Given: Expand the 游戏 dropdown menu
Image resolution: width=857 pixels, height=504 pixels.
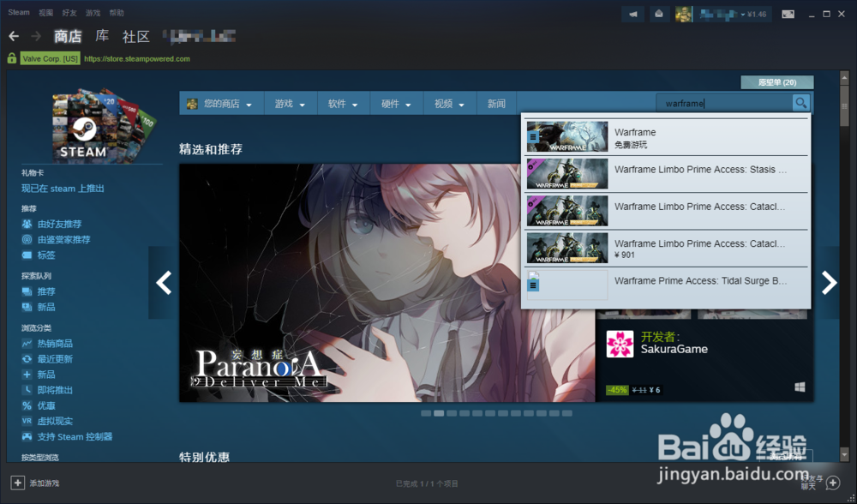Looking at the screenshot, I should (291, 104).
